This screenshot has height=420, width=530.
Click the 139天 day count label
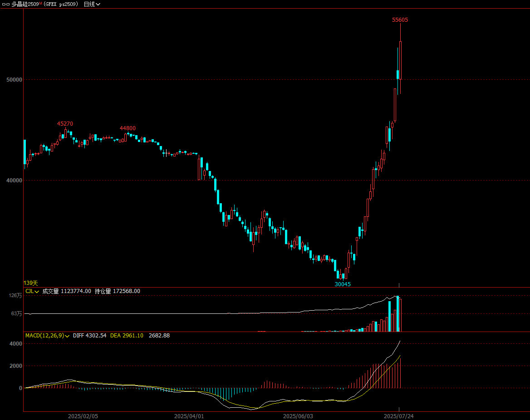pyautogui.click(x=31, y=283)
